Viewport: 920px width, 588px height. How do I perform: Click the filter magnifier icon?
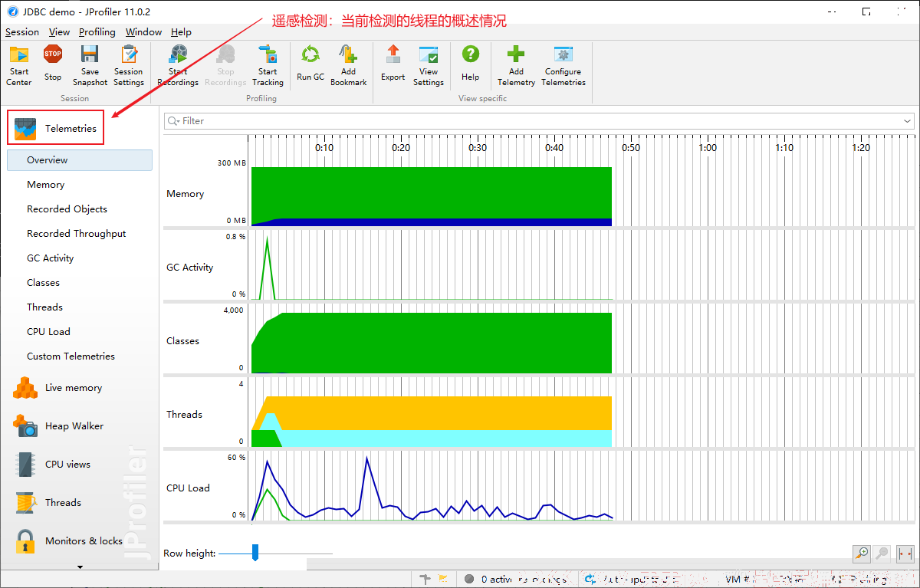click(173, 121)
